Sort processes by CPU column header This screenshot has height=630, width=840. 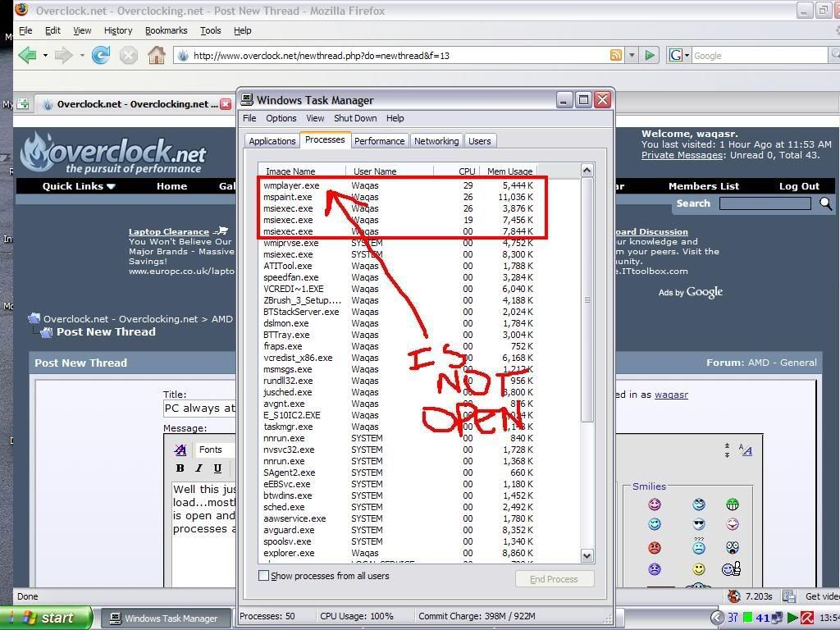click(x=456, y=171)
